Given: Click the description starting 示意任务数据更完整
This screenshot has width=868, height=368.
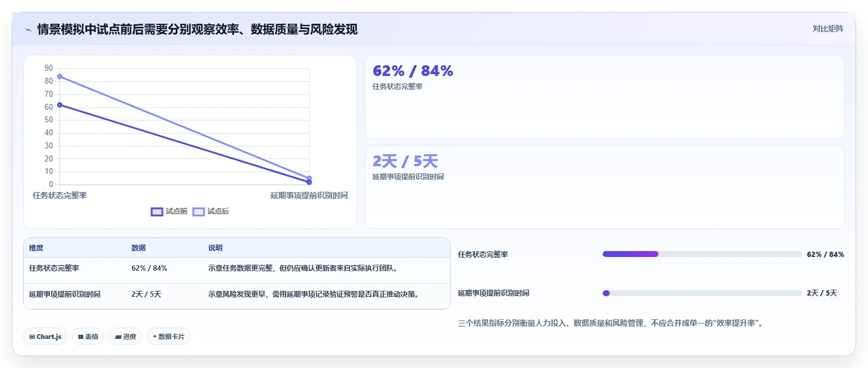Looking at the screenshot, I should 302,268.
